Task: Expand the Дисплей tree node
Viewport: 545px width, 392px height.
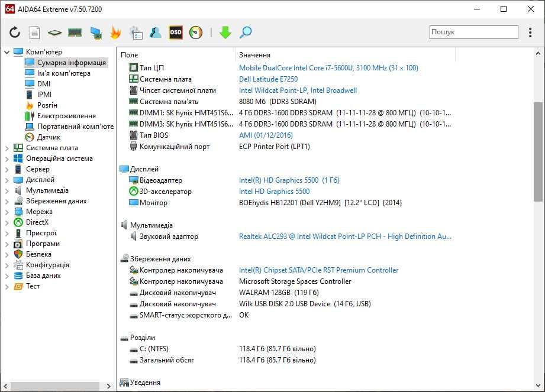Action: click(x=7, y=180)
